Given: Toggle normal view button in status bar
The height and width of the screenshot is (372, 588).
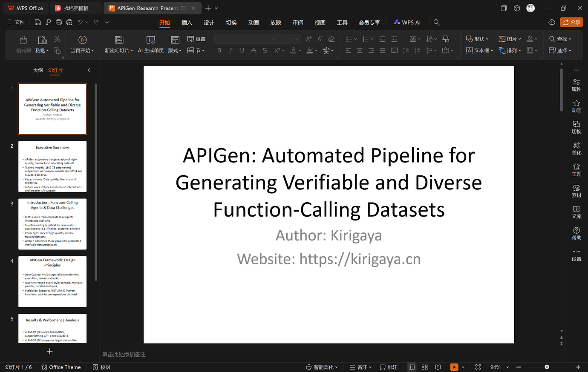Looking at the screenshot, I should [x=411, y=367].
